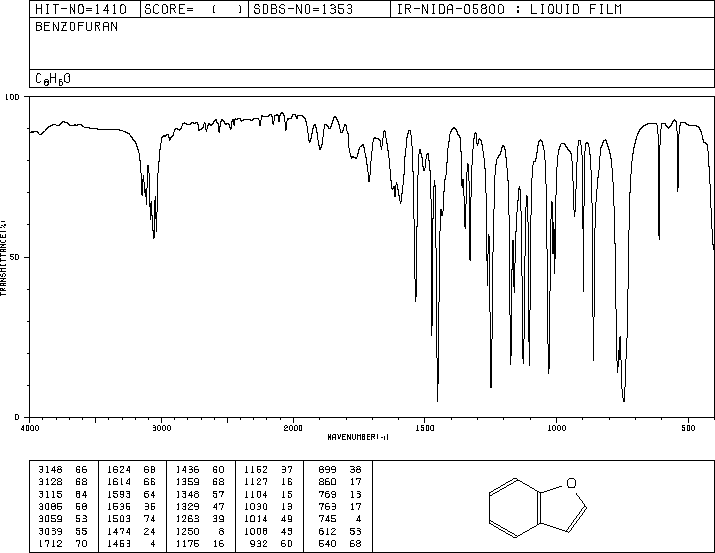
Task: Click the 1624 wavenumber cell
Action: [x=119, y=469]
